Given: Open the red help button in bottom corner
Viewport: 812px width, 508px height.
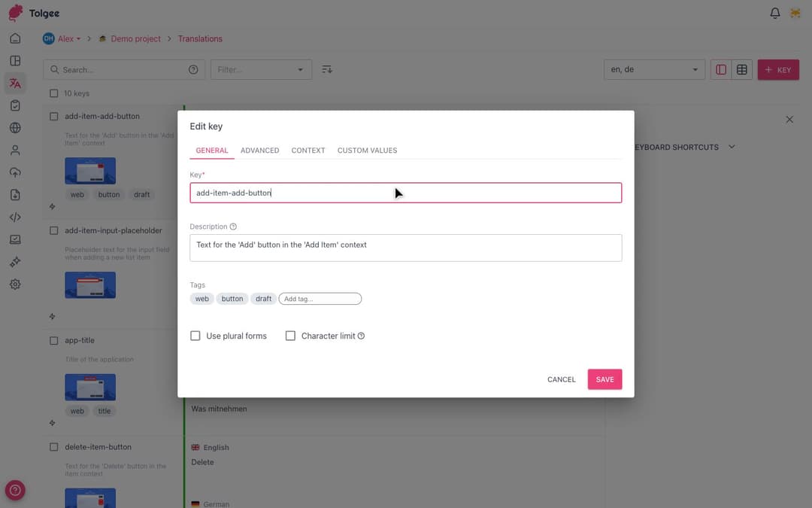Looking at the screenshot, I should (15, 490).
